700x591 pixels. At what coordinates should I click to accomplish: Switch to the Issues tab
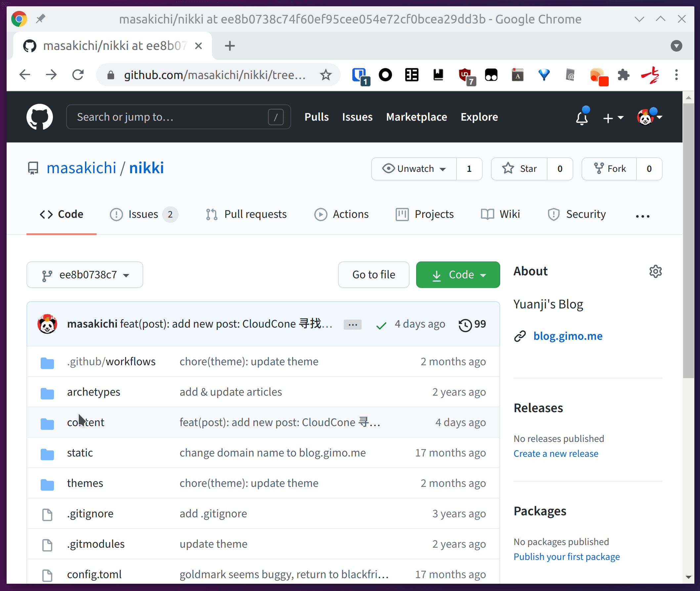(x=144, y=214)
